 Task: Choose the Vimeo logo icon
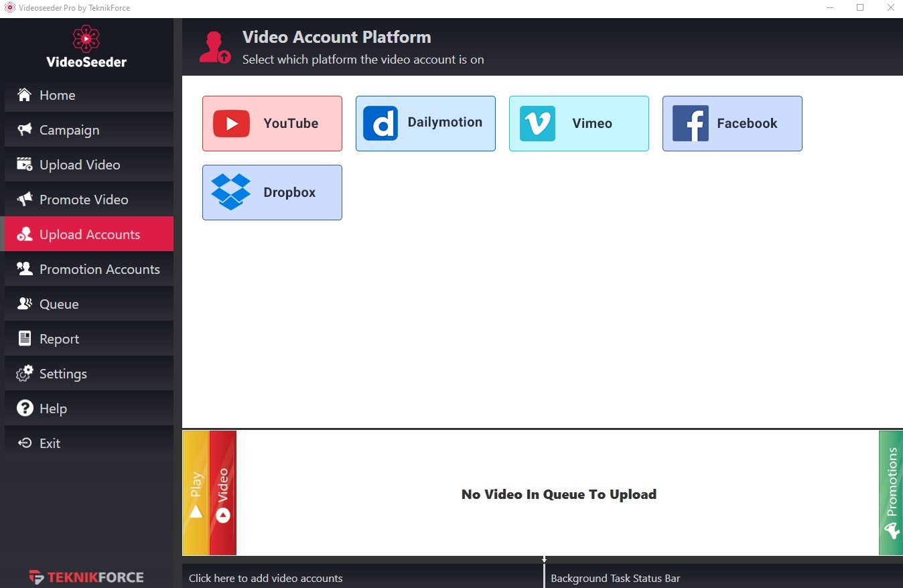pos(537,123)
